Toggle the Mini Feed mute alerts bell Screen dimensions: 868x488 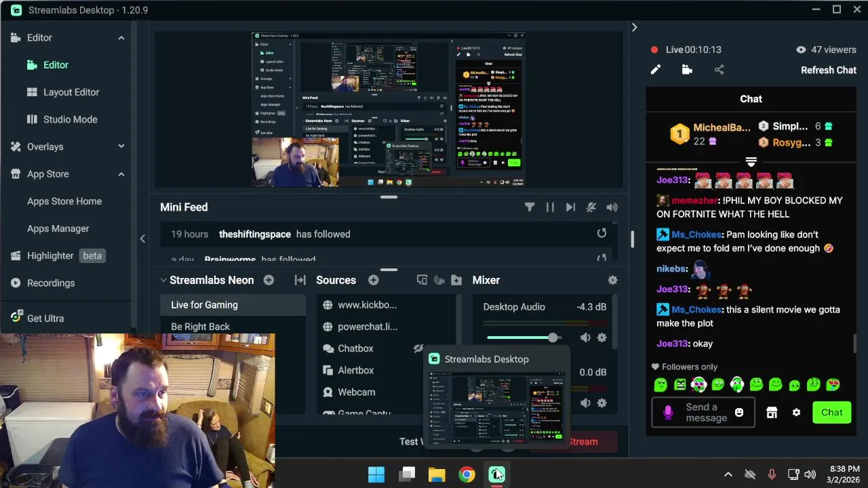(591, 207)
